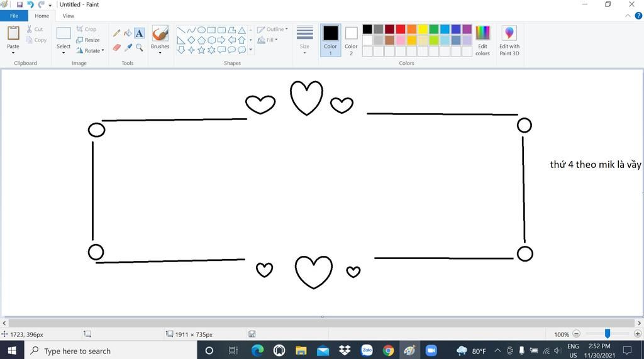Image resolution: width=644 pixels, height=359 pixels.
Task: Select the Diamond shape
Action: tap(191, 40)
